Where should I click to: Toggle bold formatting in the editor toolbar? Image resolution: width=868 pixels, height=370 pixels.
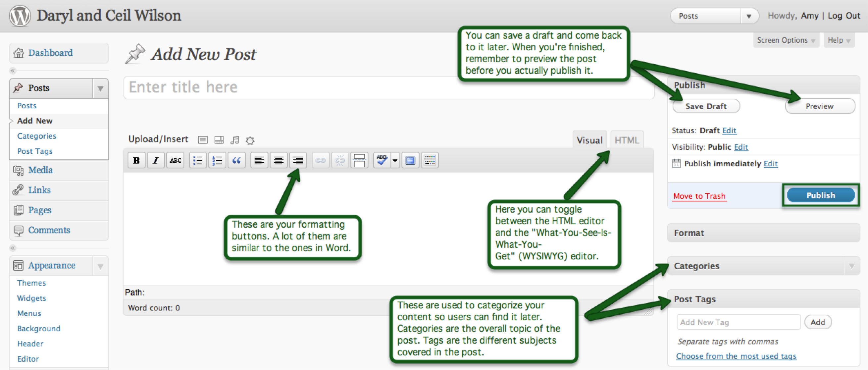pyautogui.click(x=136, y=160)
